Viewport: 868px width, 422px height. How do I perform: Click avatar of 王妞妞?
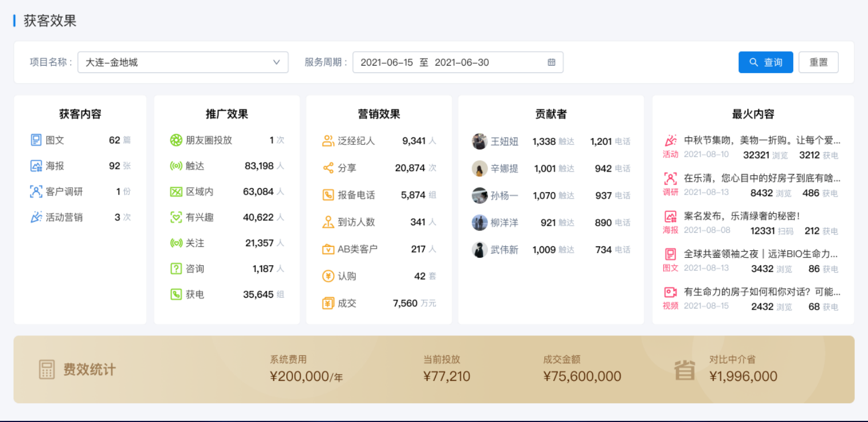[x=480, y=141]
